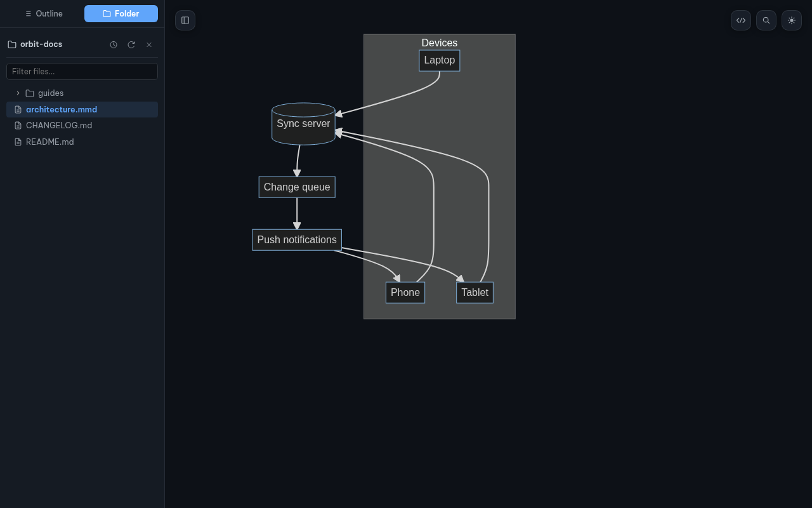The image size is (812, 508).
Task: Toggle the light/dark theme sun icon
Action: coord(792,20)
